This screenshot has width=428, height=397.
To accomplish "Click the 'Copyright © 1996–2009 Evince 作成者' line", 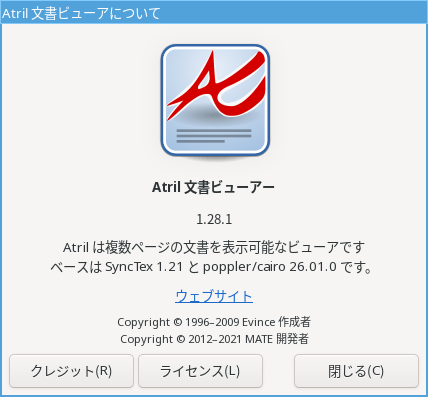I will click(214, 322).
